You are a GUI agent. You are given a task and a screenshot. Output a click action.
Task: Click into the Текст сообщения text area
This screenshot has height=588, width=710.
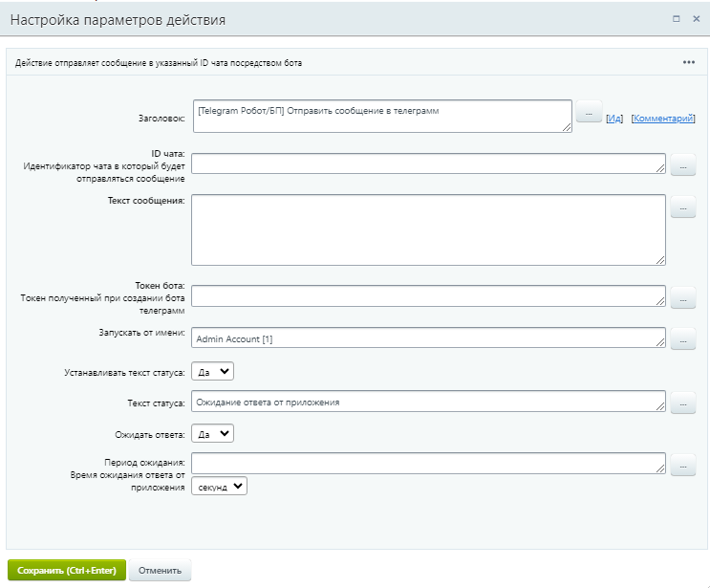click(428, 229)
